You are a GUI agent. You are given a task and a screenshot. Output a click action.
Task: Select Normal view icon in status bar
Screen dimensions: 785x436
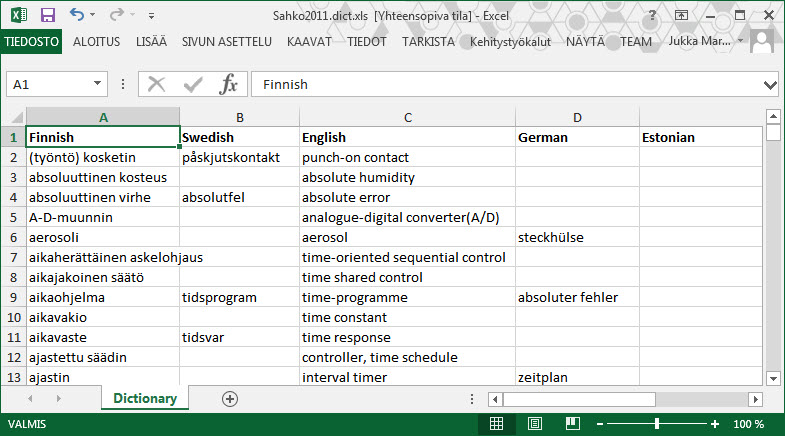[496, 424]
